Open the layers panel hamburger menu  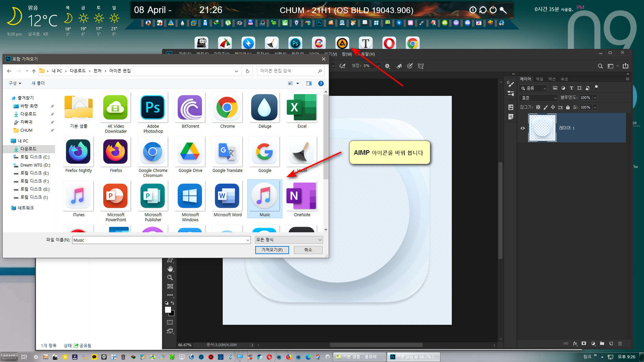click(628, 79)
